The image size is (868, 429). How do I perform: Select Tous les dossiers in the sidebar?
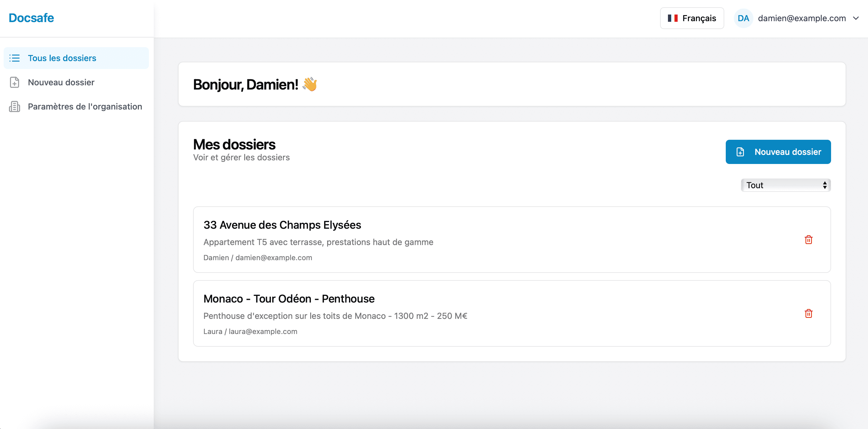pos(62,58)
